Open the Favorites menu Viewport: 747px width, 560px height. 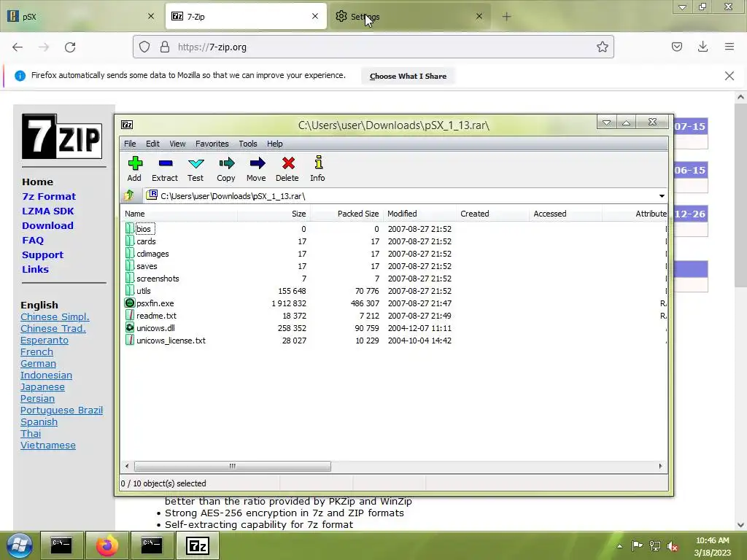coord(212,144)
